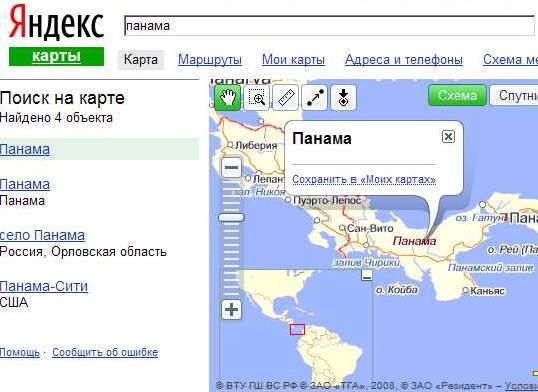The image size is (538, 392).
Task: Open the Панама-Сити result
Action: (44, 286)
